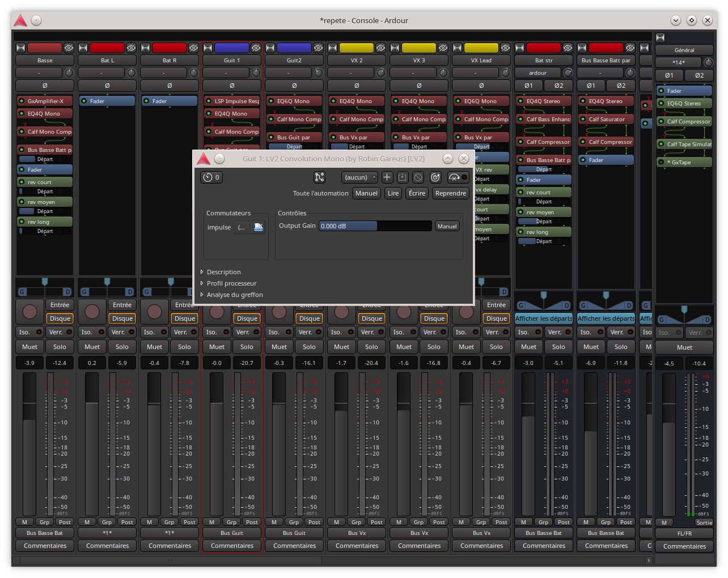Screen dimensions: 728x578
Task: Click the plugin bypass power icon
Action: coord(435,177)
